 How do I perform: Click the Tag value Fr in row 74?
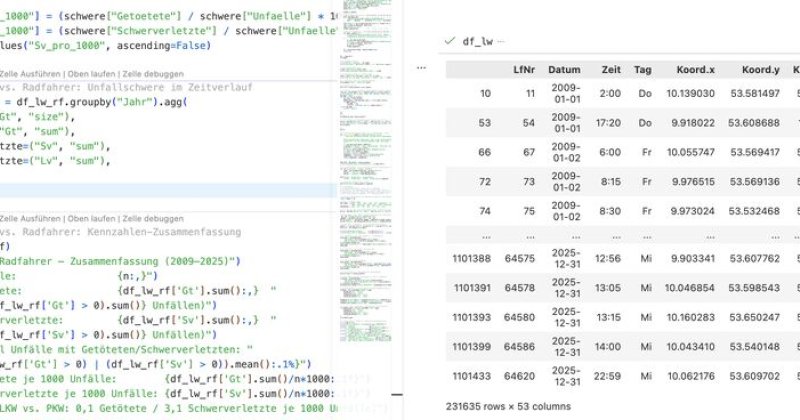coord(646,211)
